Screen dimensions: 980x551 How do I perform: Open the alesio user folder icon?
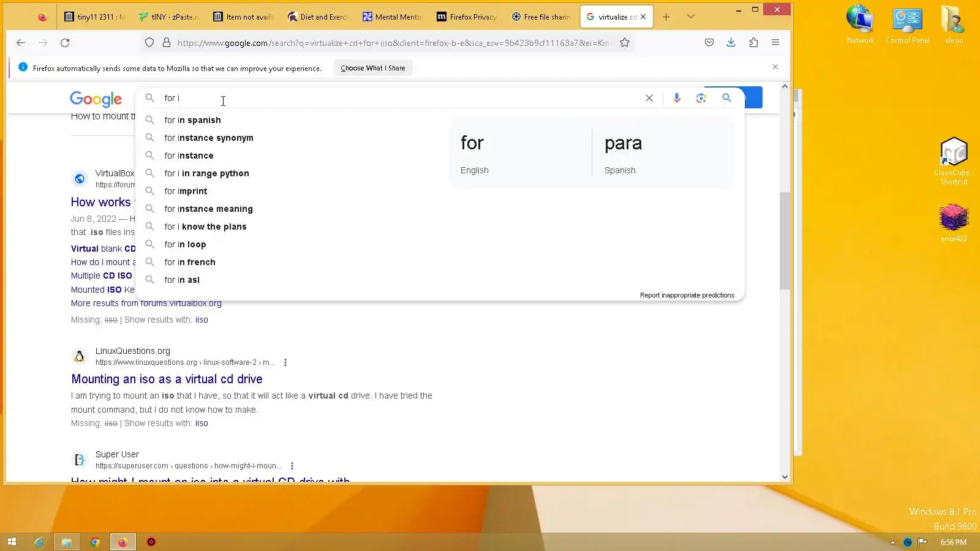coord(954,24)
